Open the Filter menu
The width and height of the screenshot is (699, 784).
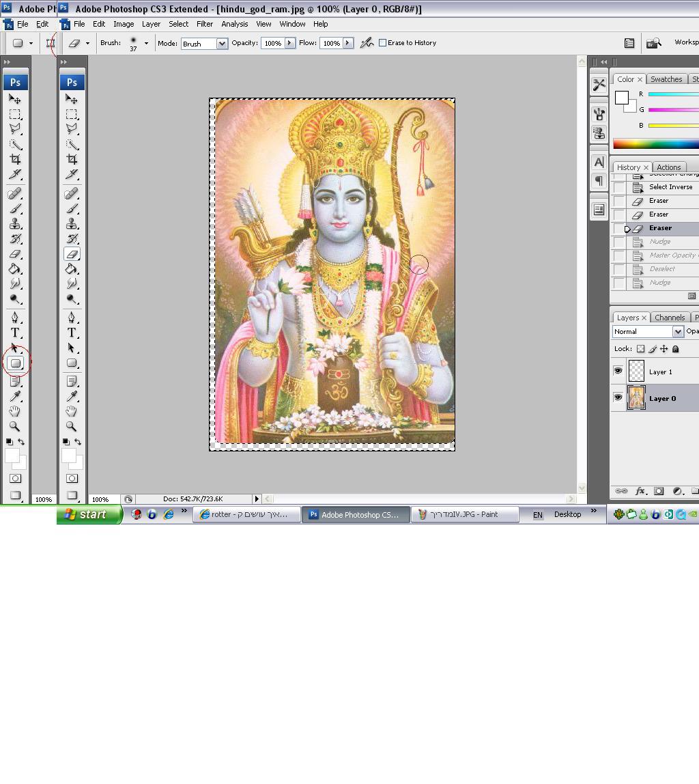[205, 24]
